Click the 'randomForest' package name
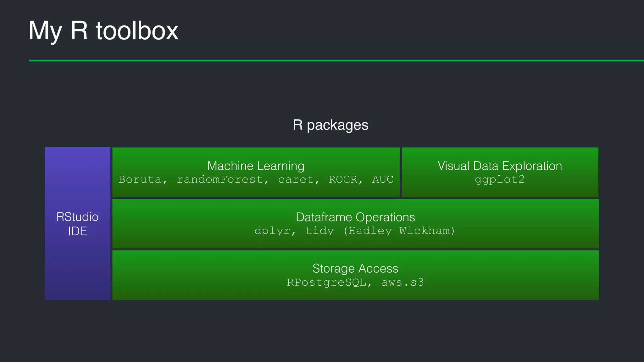 pos(219,179)
